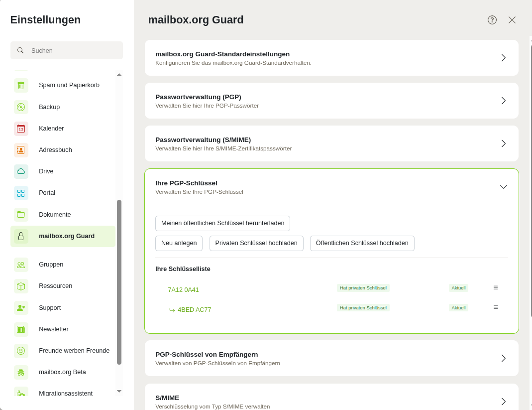The height and width of the screenshot is (410, 532).
Task: Click the mailbox.org Guard lock icon
Action: [x=21, y=236]
